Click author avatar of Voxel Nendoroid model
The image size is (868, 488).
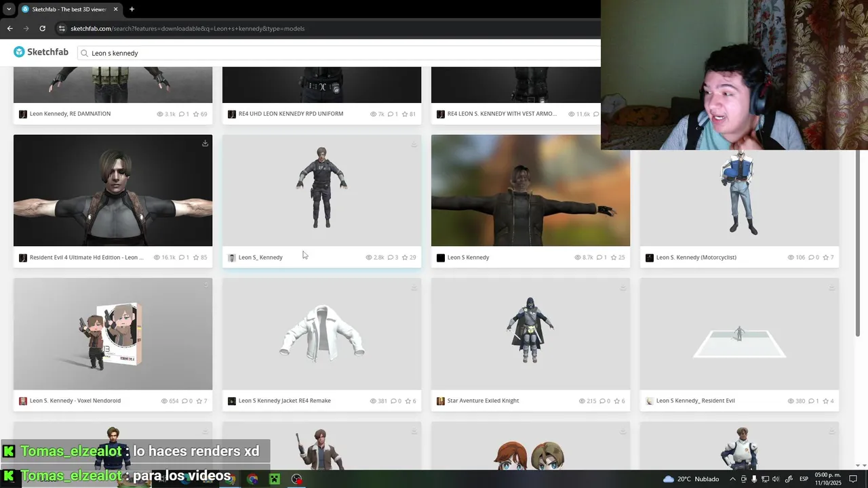(23, 401)
